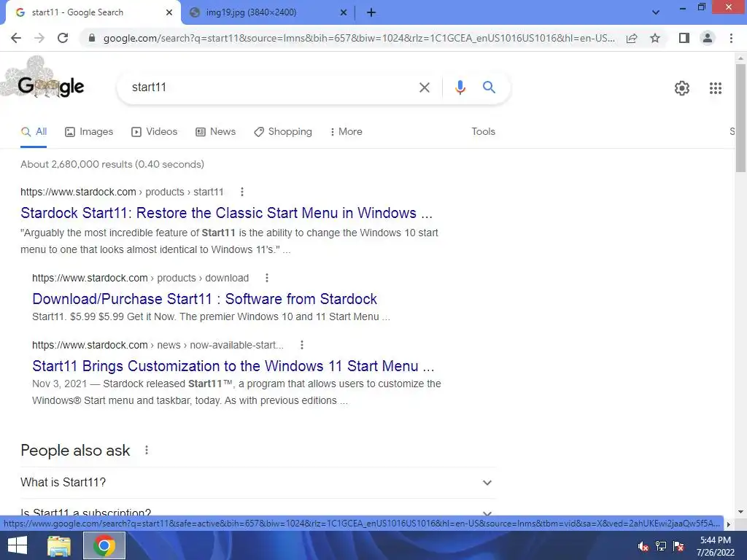Click the vertical page scrollbar thumb
The height and width of the screenshot is (560, 747).
pyautogui.click(x=740, y=117)
